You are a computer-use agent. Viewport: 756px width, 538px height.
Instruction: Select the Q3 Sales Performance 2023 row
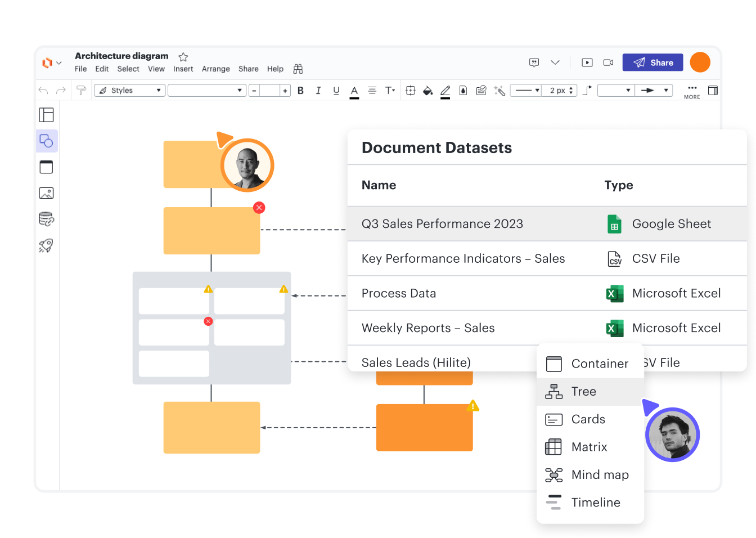[442, 224]
